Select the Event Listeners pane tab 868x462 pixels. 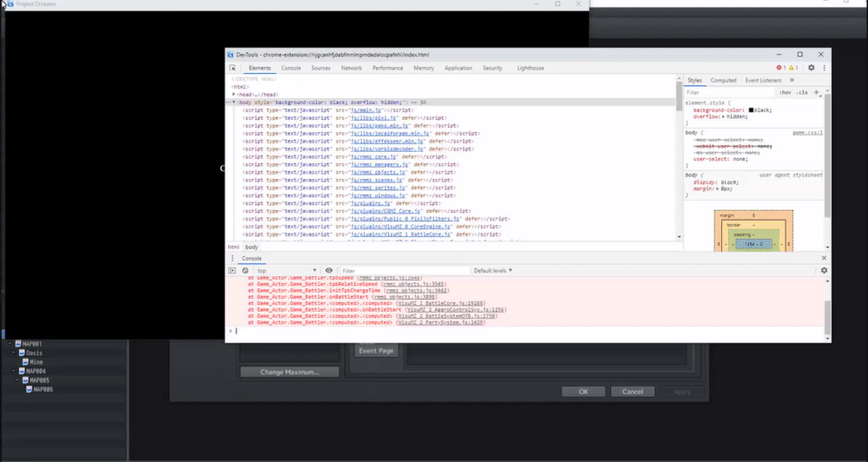763,80
